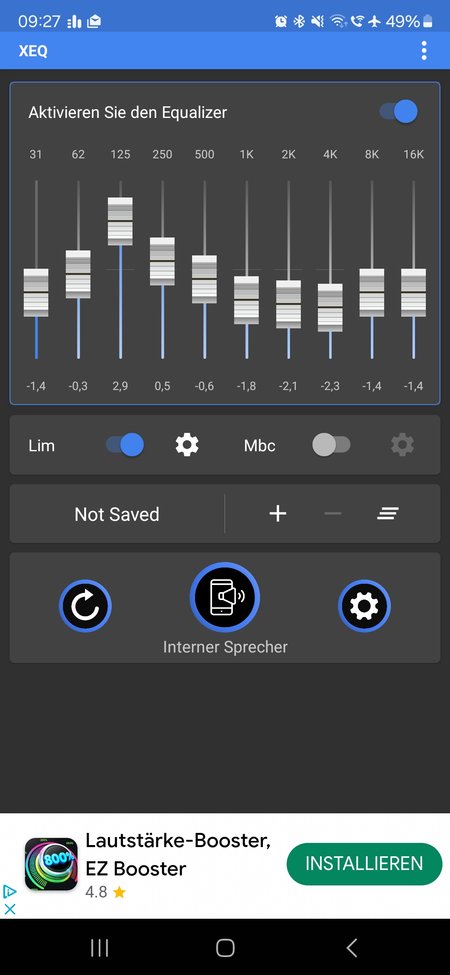Tap the INSTALLIEREN ad button
The width and height of the screenshot is (450, 975).
364,864
